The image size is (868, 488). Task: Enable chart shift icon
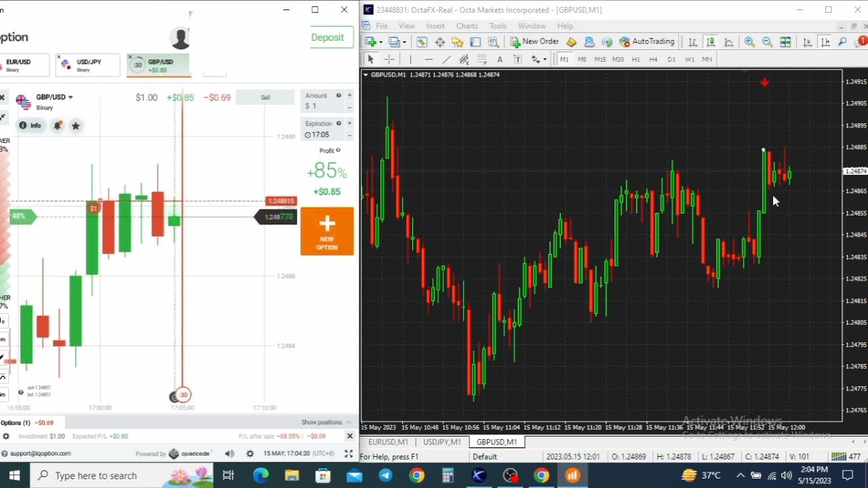(x=825, y=41)
